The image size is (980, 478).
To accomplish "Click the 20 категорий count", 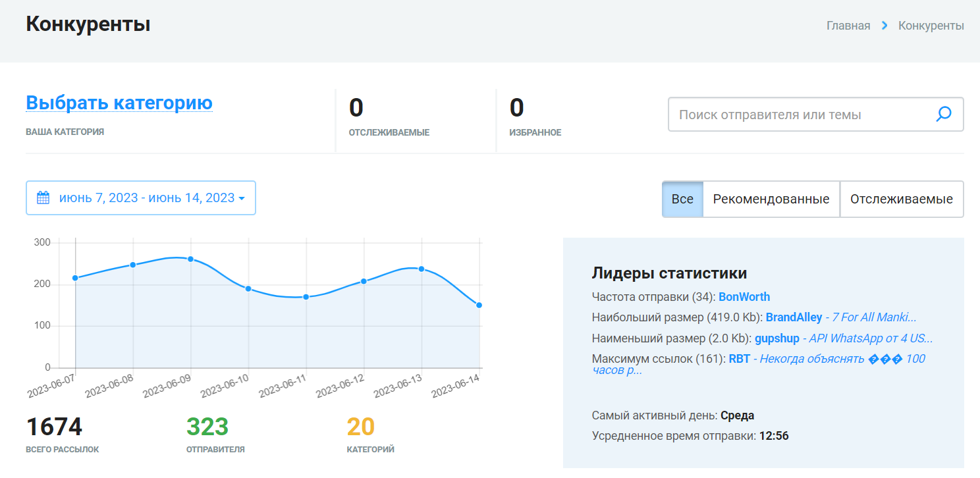I will 360,427.
